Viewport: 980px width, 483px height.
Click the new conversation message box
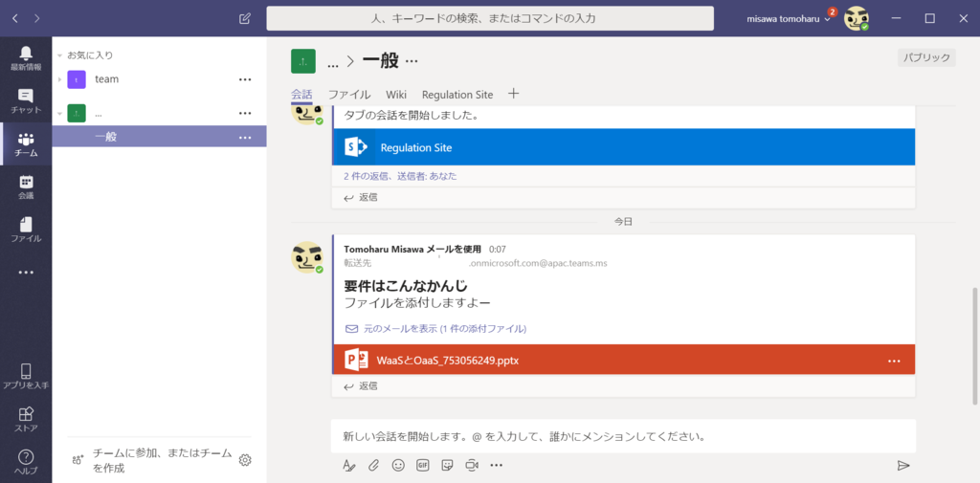[623, 436]
